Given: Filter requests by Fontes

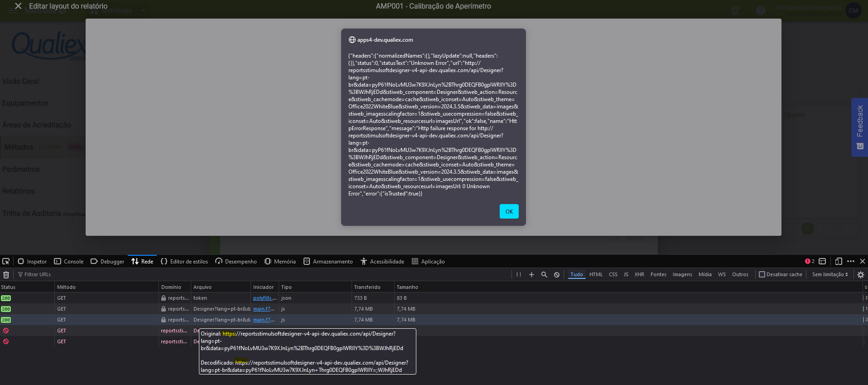Looking at the screenshot, I should [x=658, y=274].
